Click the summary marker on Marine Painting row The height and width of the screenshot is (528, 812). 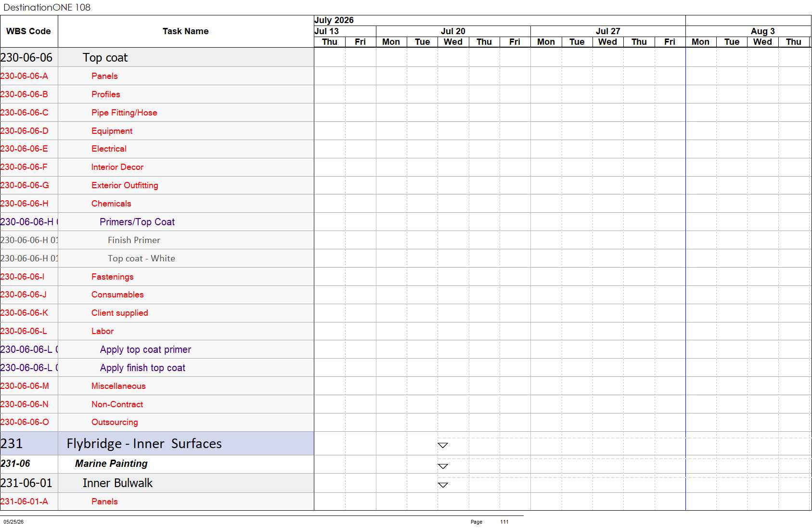(443, 466)
